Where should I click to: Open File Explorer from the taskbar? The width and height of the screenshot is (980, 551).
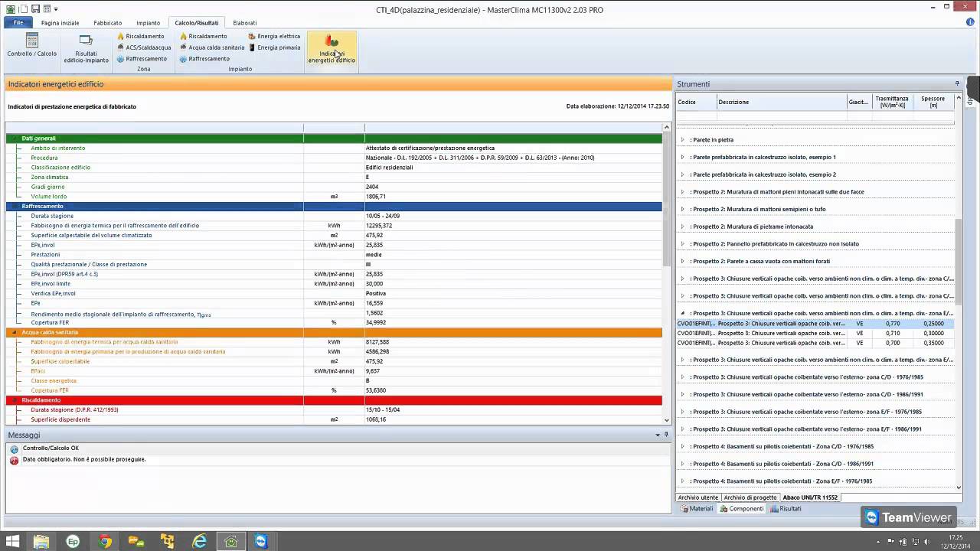[x=41, y=541]
